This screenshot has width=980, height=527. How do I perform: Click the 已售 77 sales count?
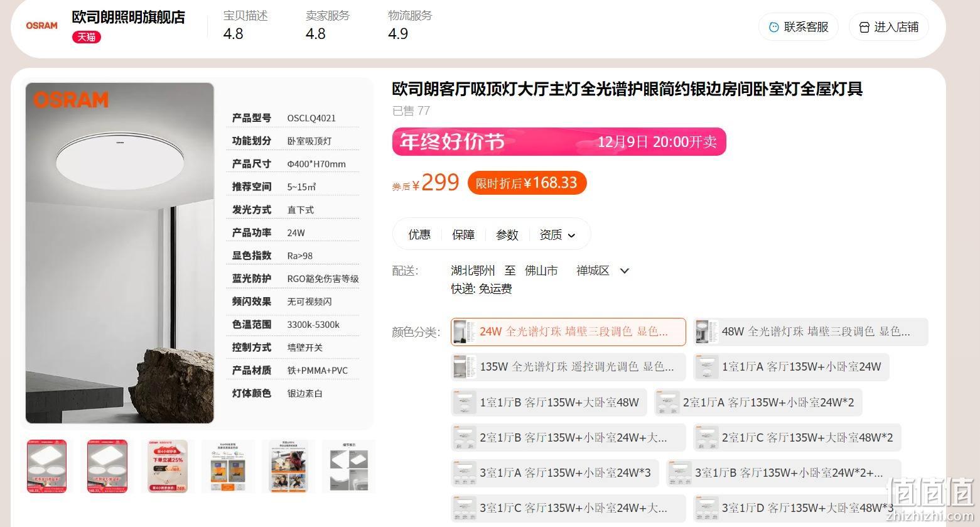(411, 111)
